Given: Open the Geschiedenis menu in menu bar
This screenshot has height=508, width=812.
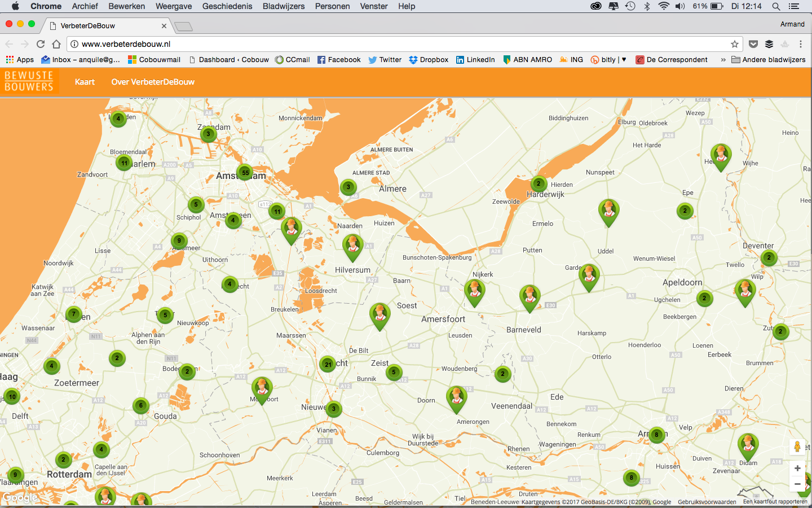Looking at the screenshot, I should [x=227, y=6].
